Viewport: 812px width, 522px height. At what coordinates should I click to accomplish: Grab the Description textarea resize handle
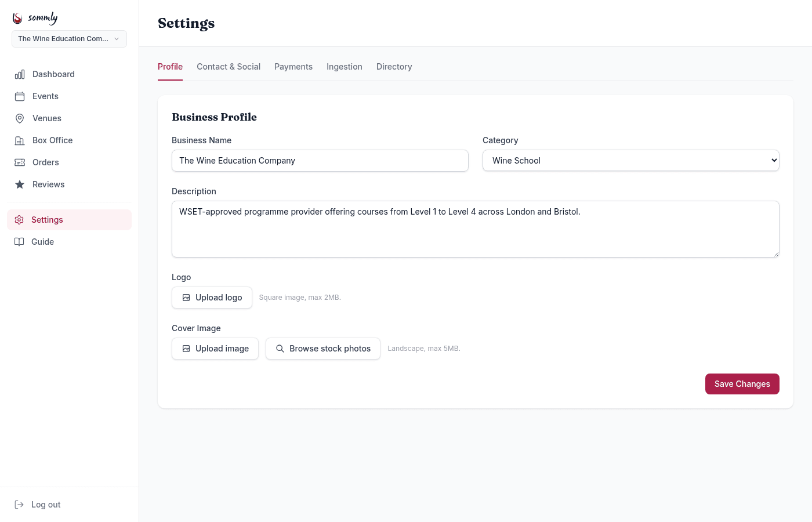(x=775, y=253)
